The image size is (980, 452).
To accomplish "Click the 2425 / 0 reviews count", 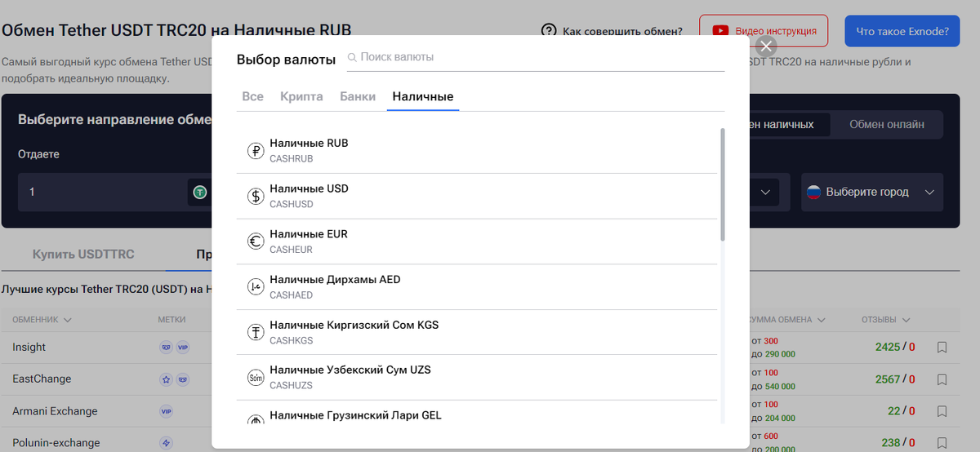I will pos(894,348).
